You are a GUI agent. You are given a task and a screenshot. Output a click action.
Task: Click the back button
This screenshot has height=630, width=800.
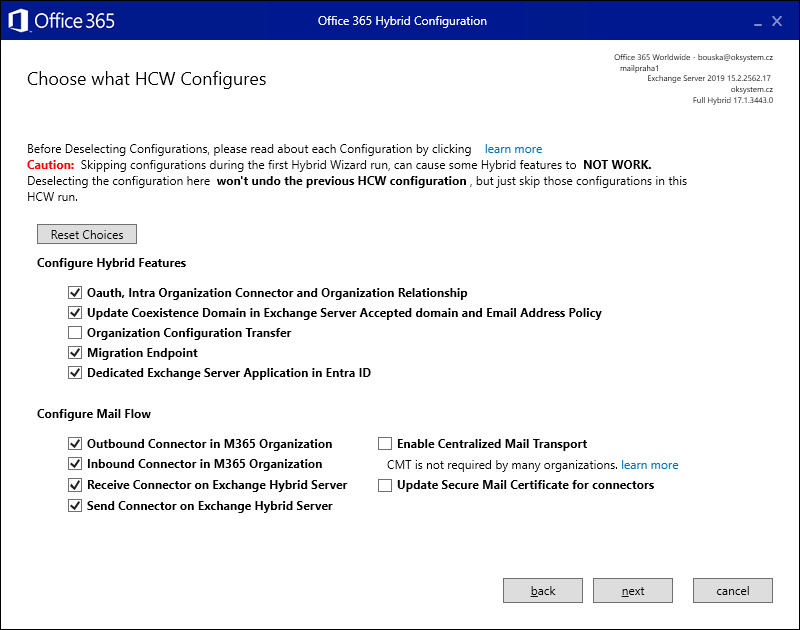542,590
